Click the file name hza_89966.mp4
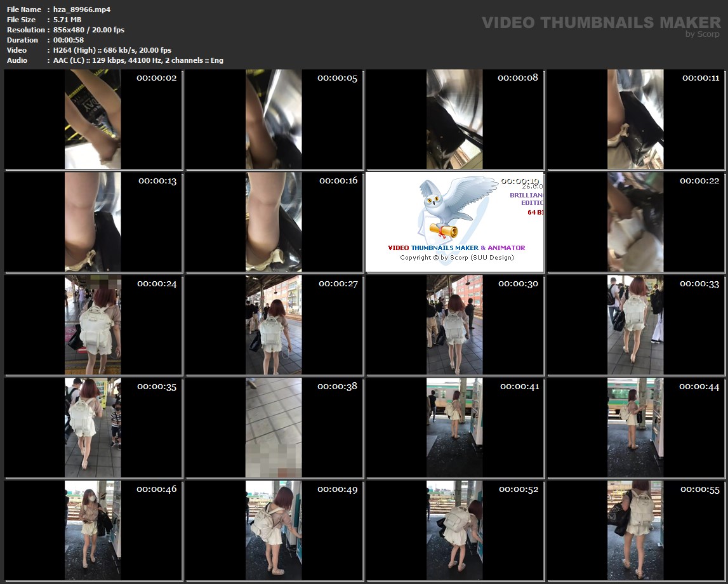 pos(82,10)
